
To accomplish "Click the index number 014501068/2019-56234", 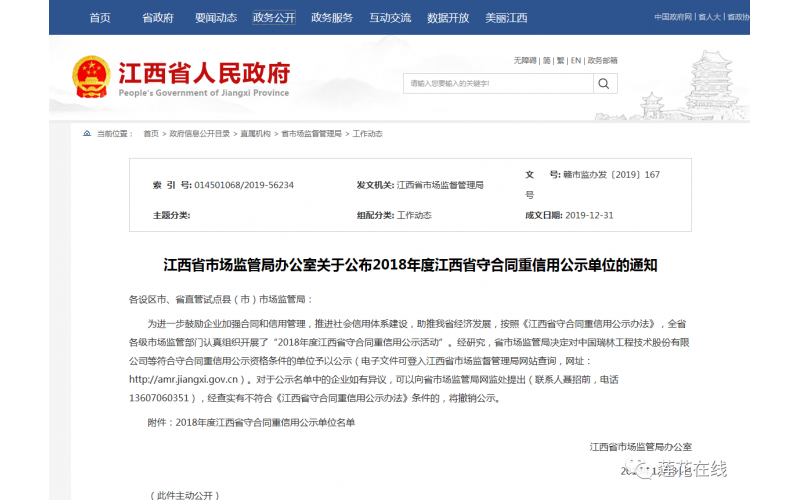I will (244, 185).
